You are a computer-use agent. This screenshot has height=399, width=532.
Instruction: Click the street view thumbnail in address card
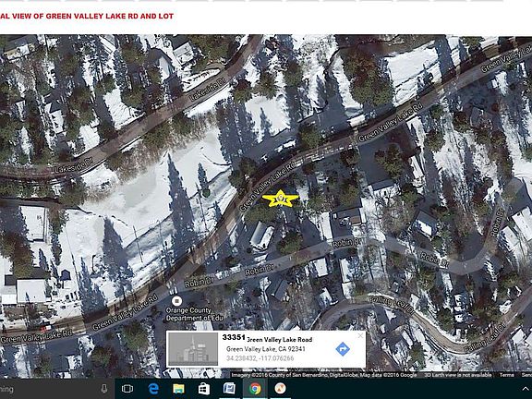click(193, 349)
